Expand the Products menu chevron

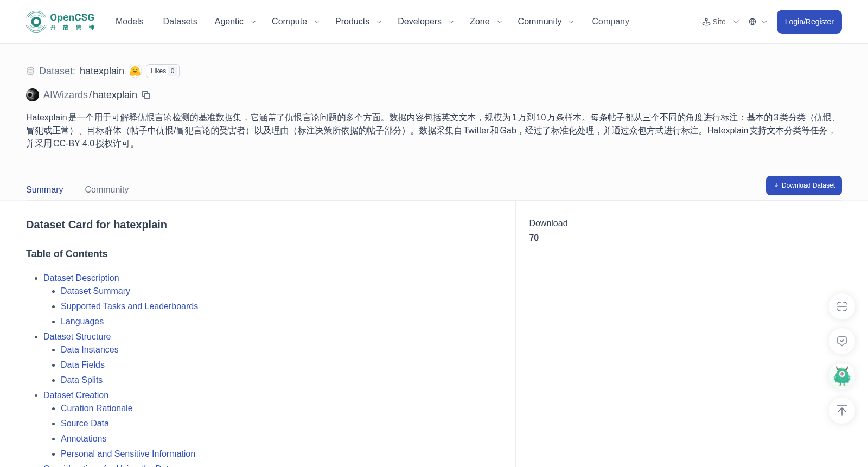(x=379, y=22)
